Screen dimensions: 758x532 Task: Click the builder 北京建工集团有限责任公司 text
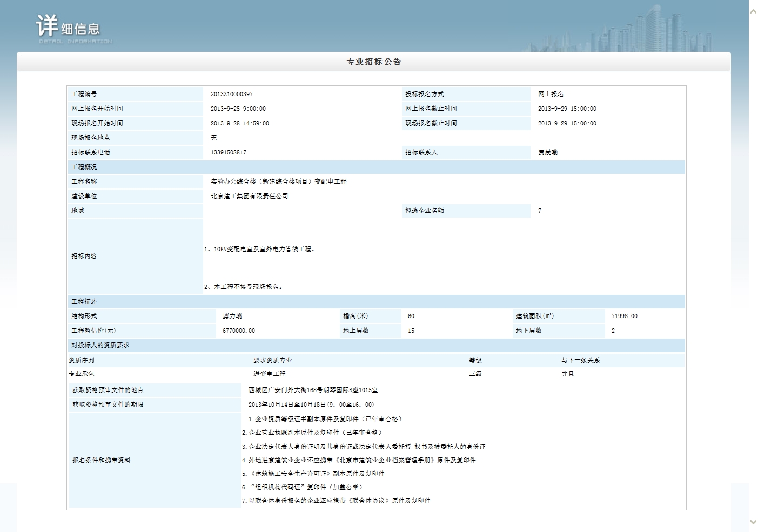click(x=249, y=196)
